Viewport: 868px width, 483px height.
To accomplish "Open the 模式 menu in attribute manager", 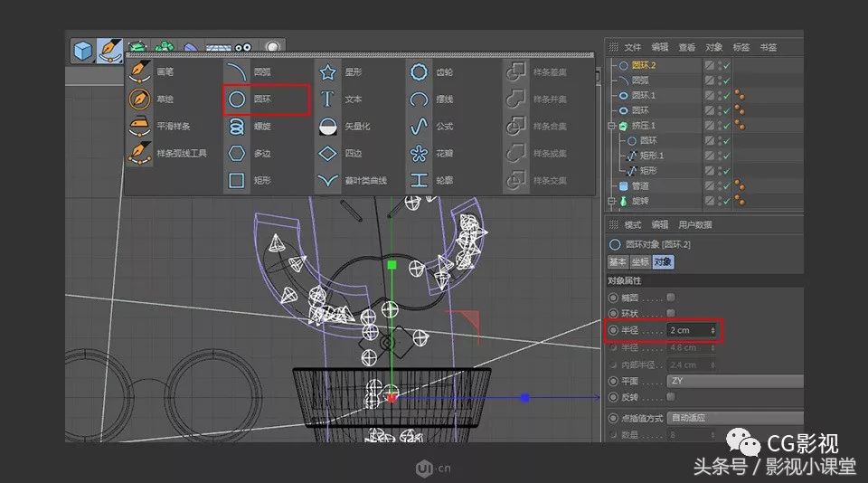I will point(632,225).
